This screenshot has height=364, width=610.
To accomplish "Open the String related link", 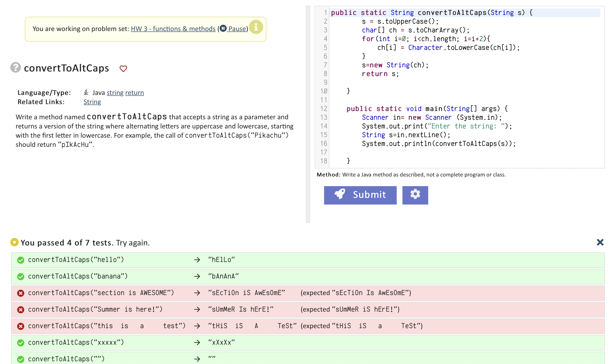I will 92,102.
